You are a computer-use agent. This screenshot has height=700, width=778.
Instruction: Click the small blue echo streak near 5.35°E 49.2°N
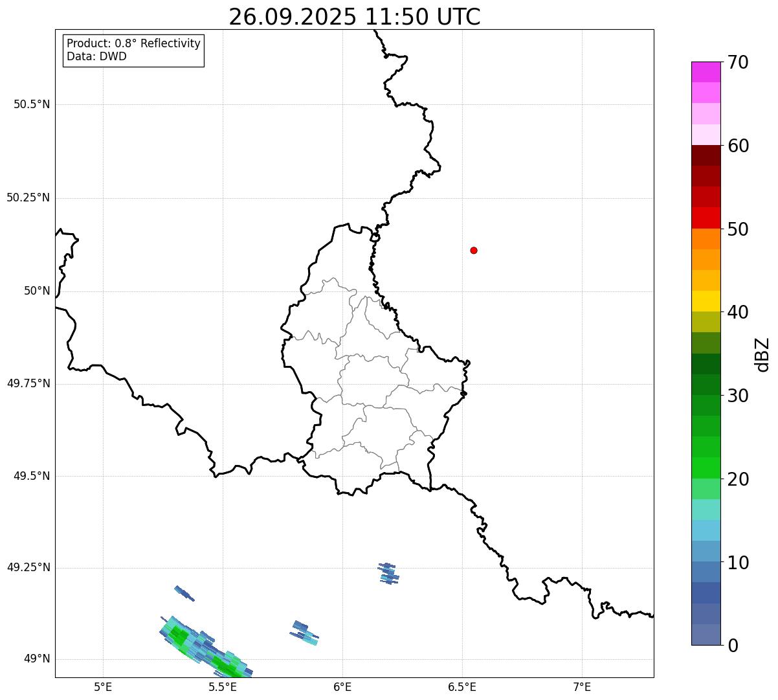point(184,593)
